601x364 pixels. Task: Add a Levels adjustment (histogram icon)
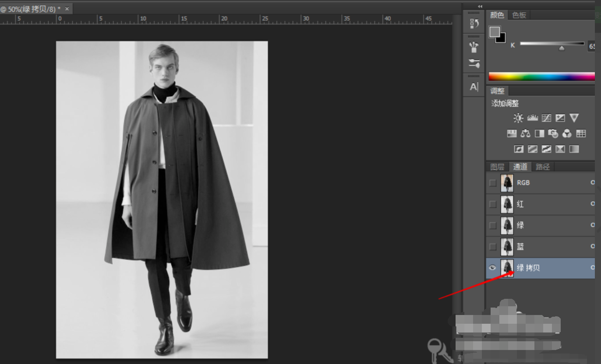[x=533, y=118]
